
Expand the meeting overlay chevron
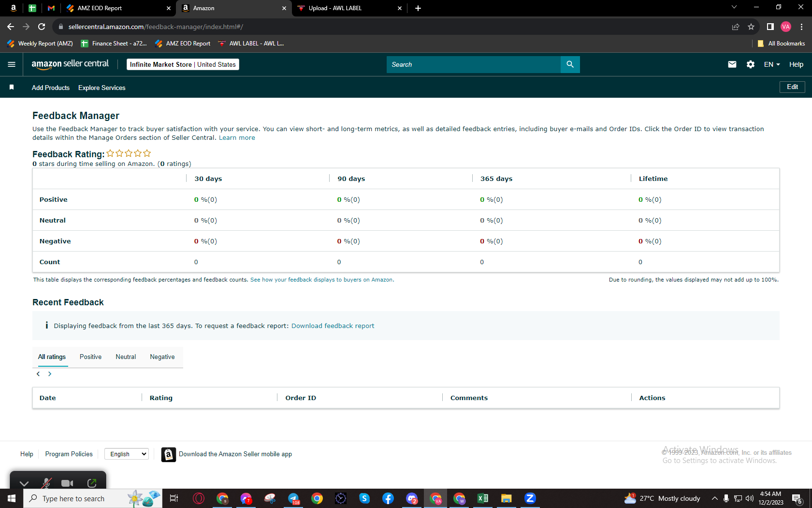pyautogui.click(x=24, y=483)
